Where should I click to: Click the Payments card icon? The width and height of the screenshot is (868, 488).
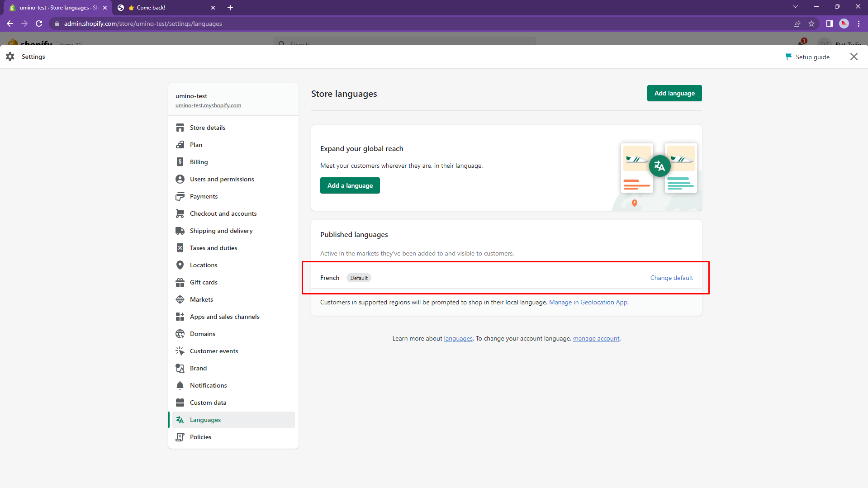click(180, 196)
